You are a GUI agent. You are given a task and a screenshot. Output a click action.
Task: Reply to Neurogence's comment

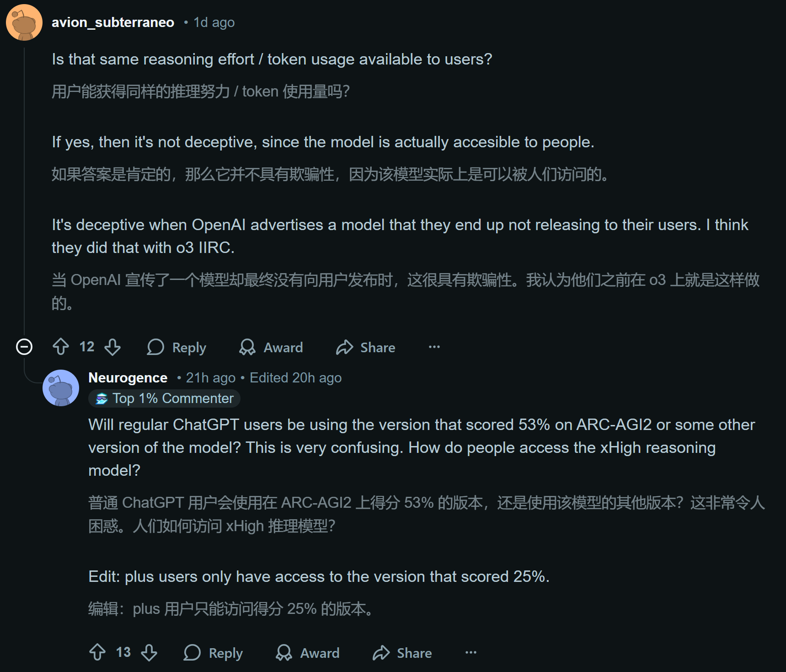[x=214, y=653]
